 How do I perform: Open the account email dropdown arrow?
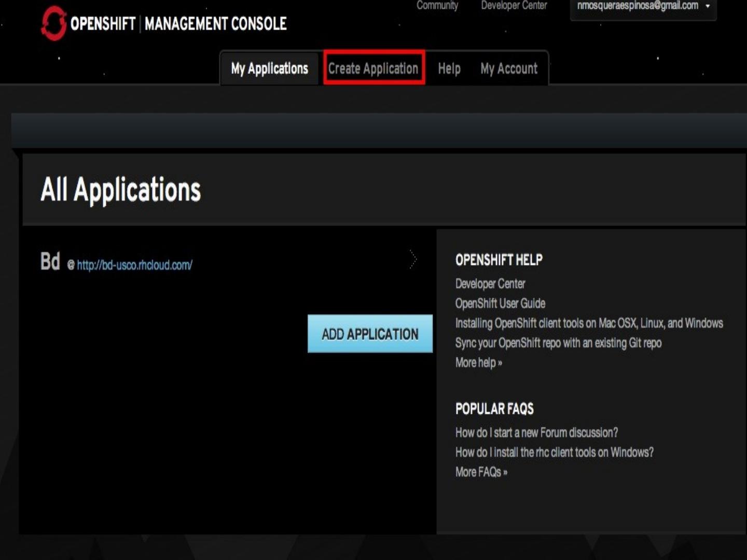pos(708,6)
